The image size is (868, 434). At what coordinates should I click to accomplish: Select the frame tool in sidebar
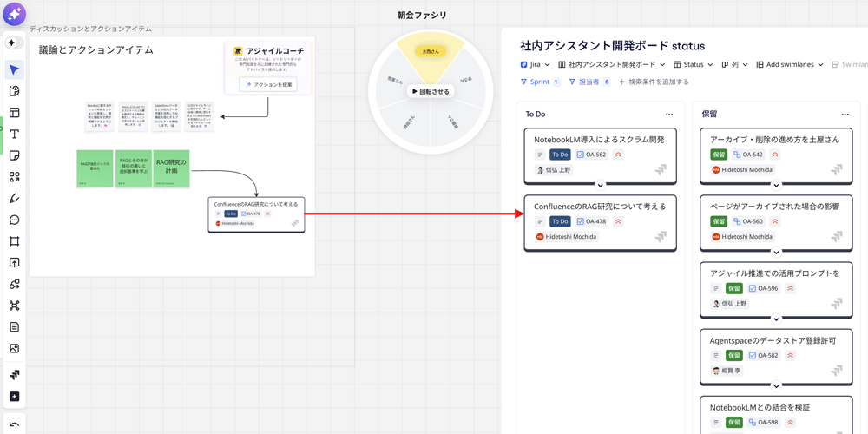15,240
